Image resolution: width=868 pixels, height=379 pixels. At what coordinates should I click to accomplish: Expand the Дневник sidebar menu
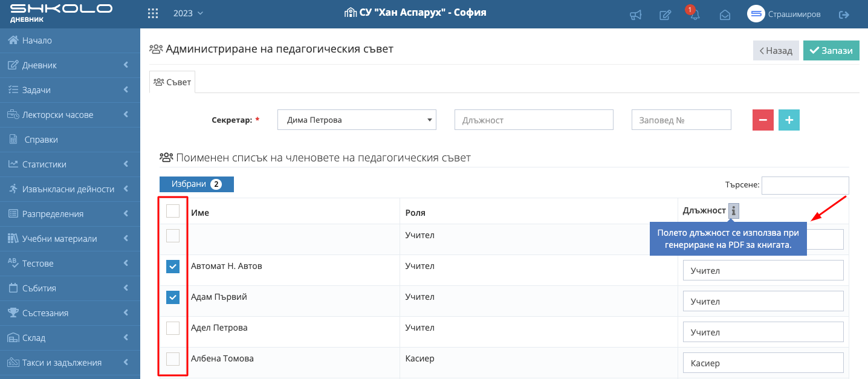point(70,65)
